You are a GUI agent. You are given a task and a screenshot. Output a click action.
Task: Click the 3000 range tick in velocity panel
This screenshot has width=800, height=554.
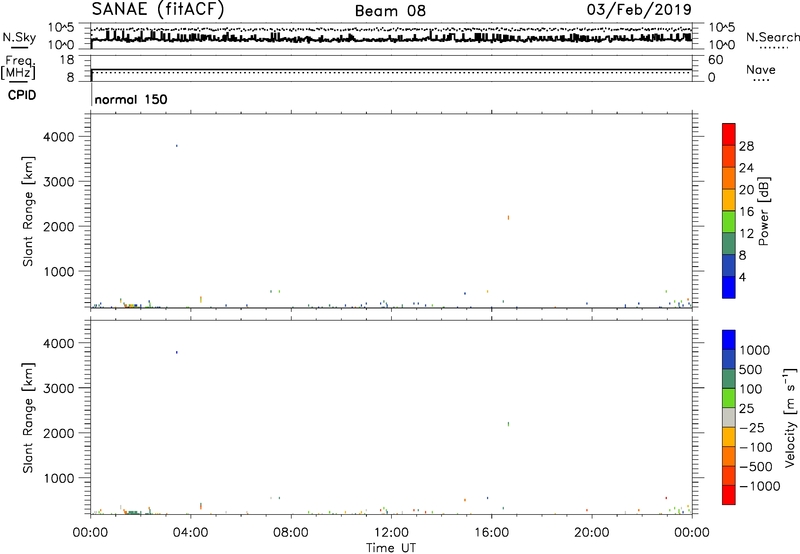point(59,388)
